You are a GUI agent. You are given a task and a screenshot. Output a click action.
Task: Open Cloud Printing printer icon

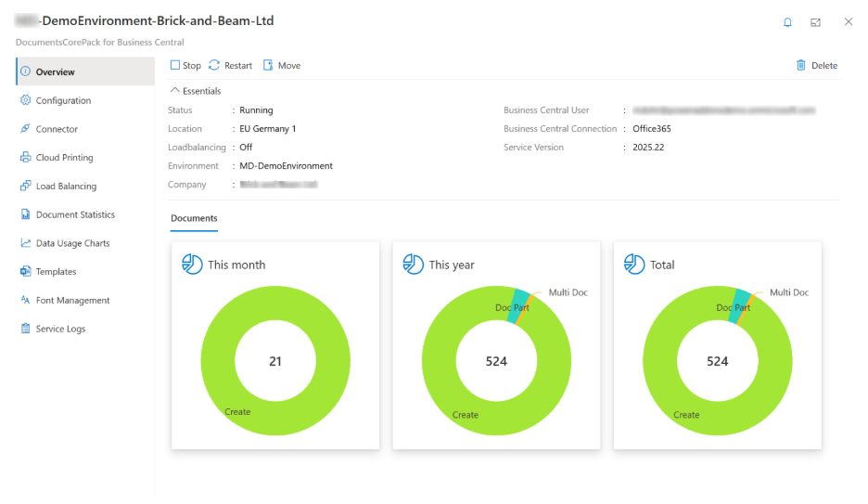pyautogui.click(x=25, y=157)
